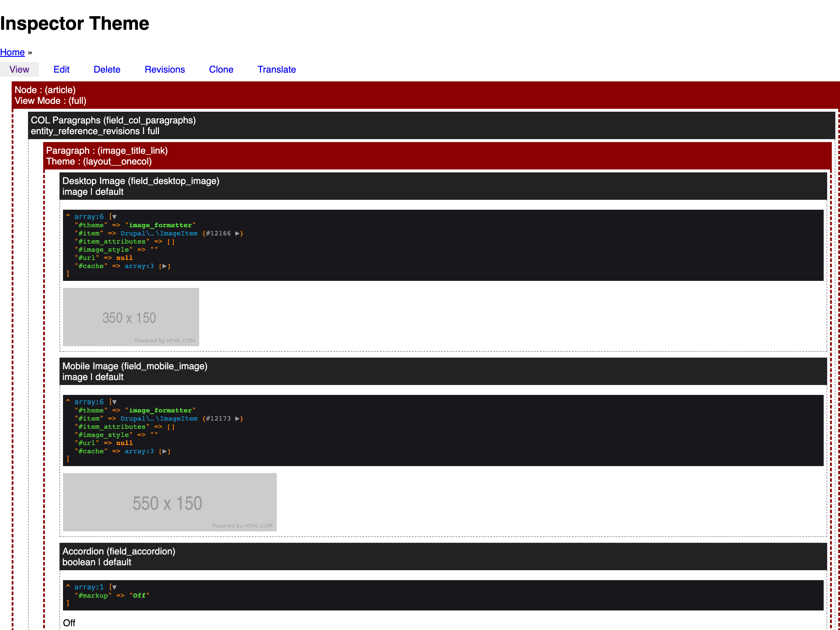Click the 550 x 150 placeholder image
This screenshot has height=630, width=840.
point(170,502)
